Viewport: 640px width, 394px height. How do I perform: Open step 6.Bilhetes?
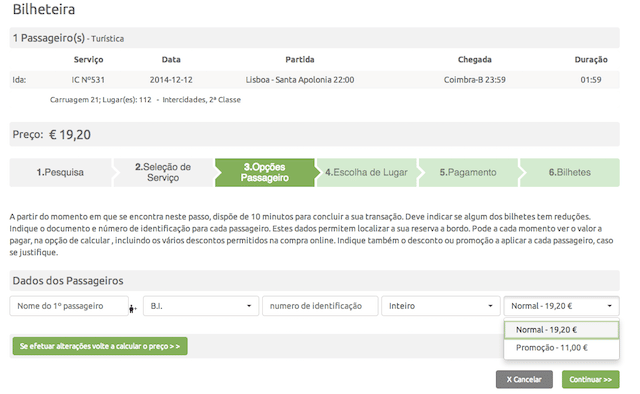[x=569, y=173]
